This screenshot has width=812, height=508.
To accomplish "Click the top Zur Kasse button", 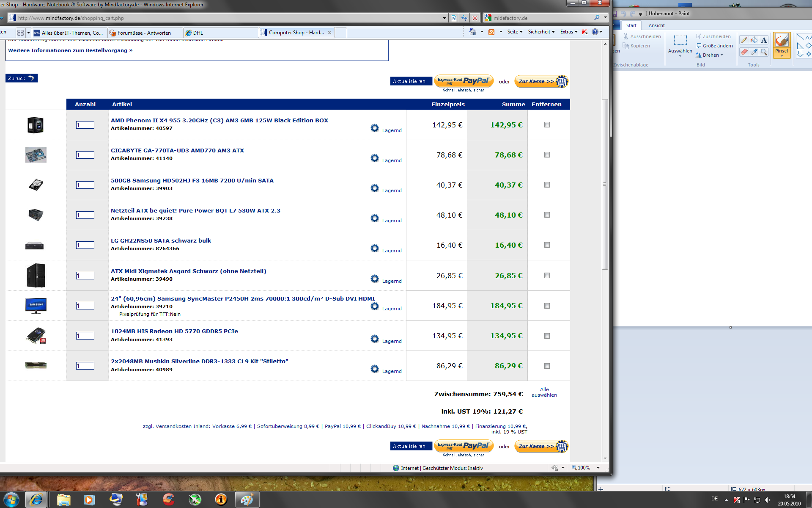I will tap(541, 81).
